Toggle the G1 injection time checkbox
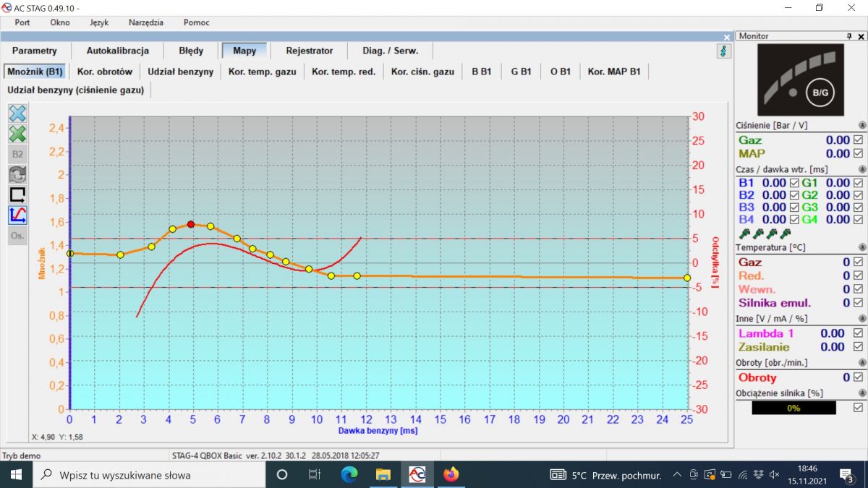The width and height of the screenshot is (868, 488). coord(858,183)
